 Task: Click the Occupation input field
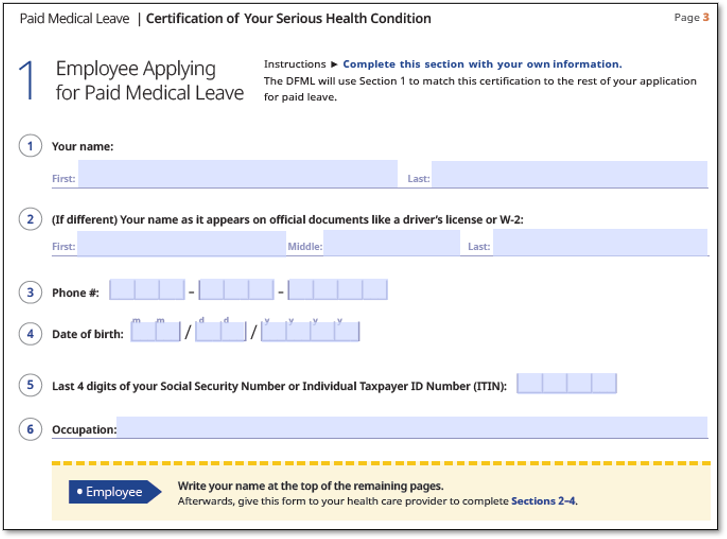(x=411, y=428)
